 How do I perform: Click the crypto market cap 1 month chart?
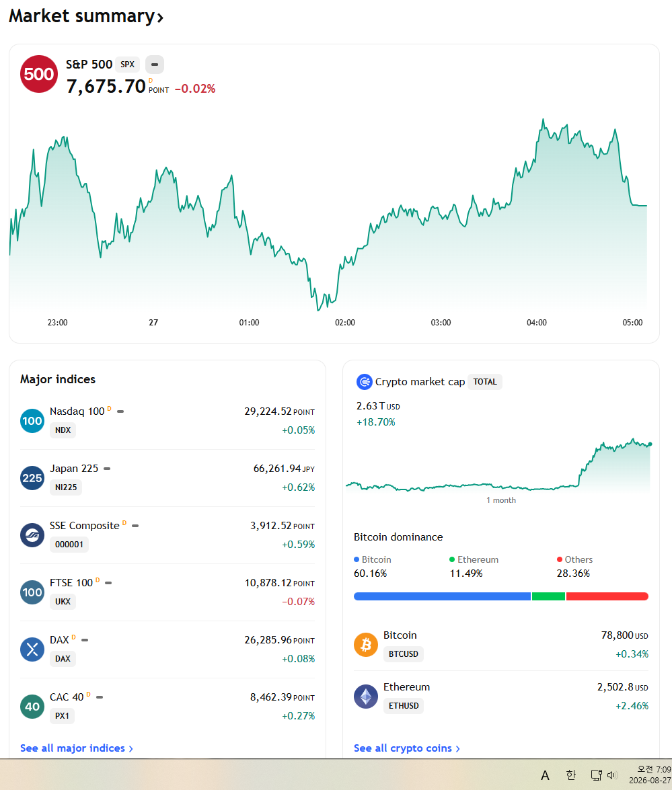coord(499,466)
